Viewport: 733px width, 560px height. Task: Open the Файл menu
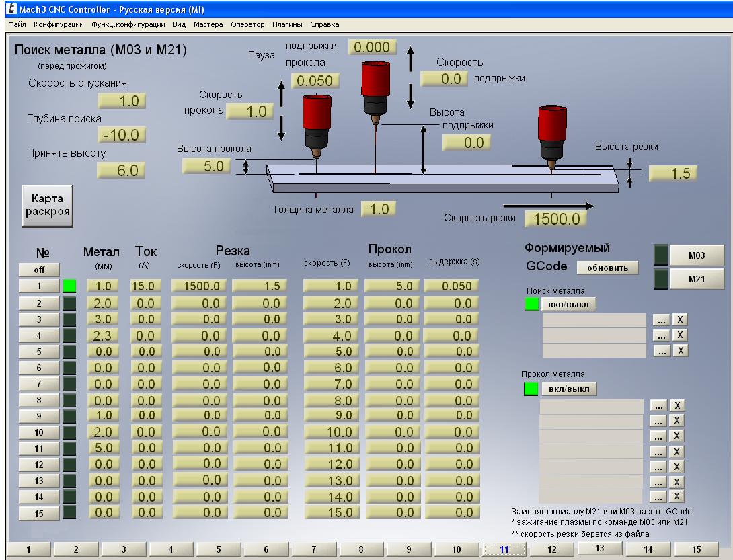click(17, 24)
